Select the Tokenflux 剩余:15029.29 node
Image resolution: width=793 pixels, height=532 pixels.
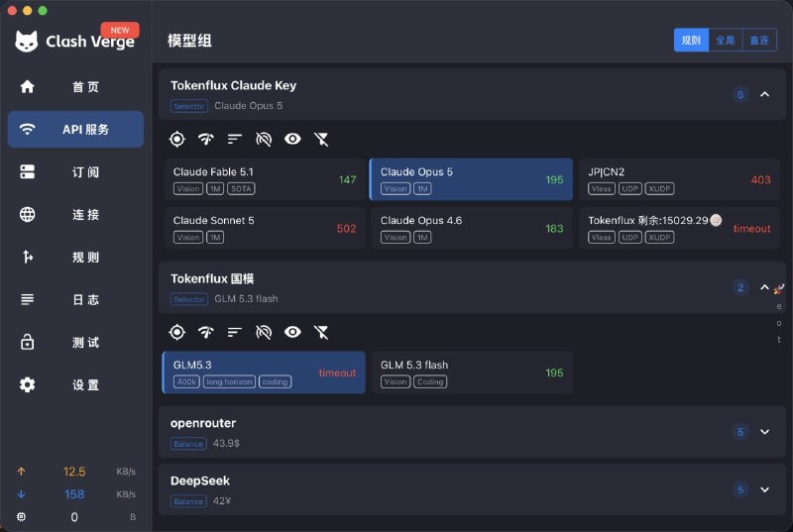(679, 228)
